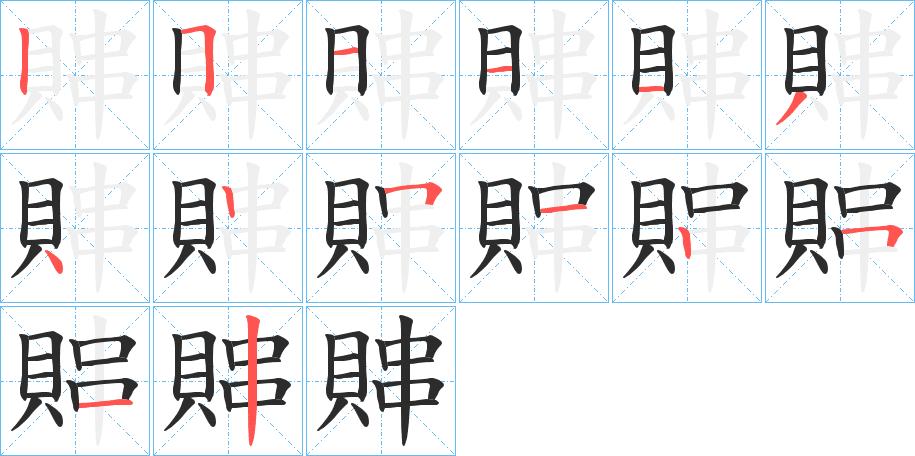Choose the stroke step 11 panel

click(x=687, y=228)
